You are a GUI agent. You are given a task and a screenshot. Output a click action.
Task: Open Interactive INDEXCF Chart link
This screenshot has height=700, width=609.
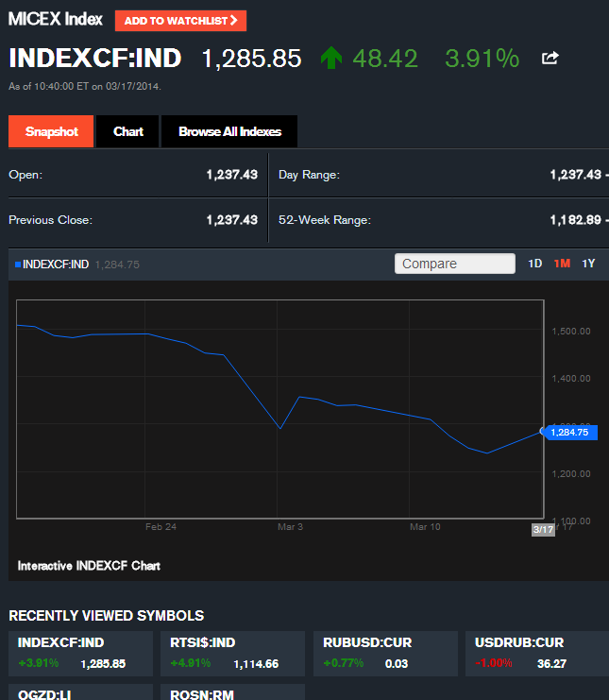coord(89,566)
